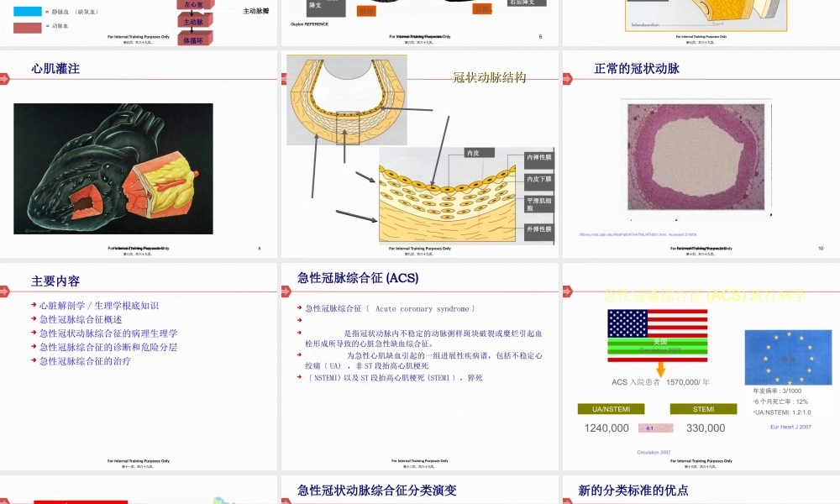Click the upper U-shaped artery wall diagram
Viewport: 840px width, 504px height.
coord(347,100)
